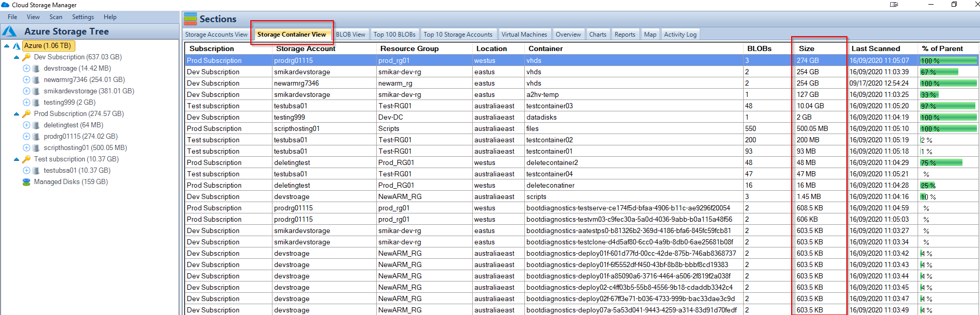
Task: Click the Managed Disks database icon
Action: tap(26, 182)
